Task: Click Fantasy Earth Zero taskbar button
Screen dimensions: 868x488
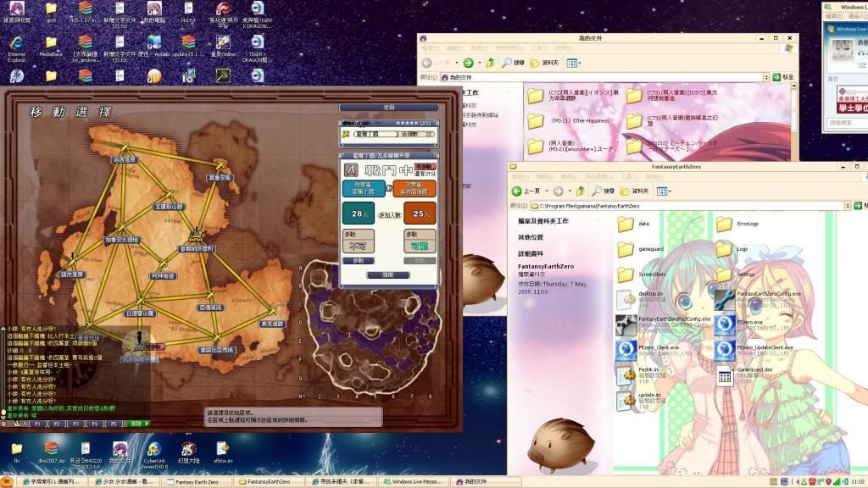Action: coord(197,482)
